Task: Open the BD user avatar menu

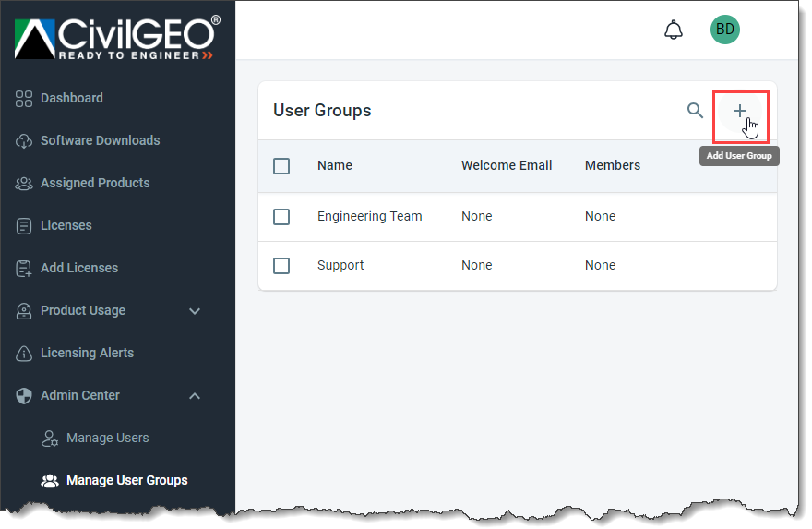Action: pyautogui.click(x=724, y=30)
